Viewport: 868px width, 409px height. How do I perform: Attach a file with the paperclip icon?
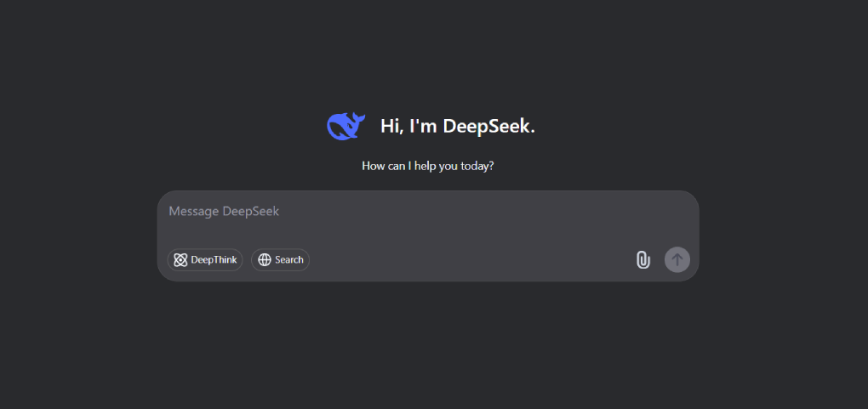click(x=642, y=259)
